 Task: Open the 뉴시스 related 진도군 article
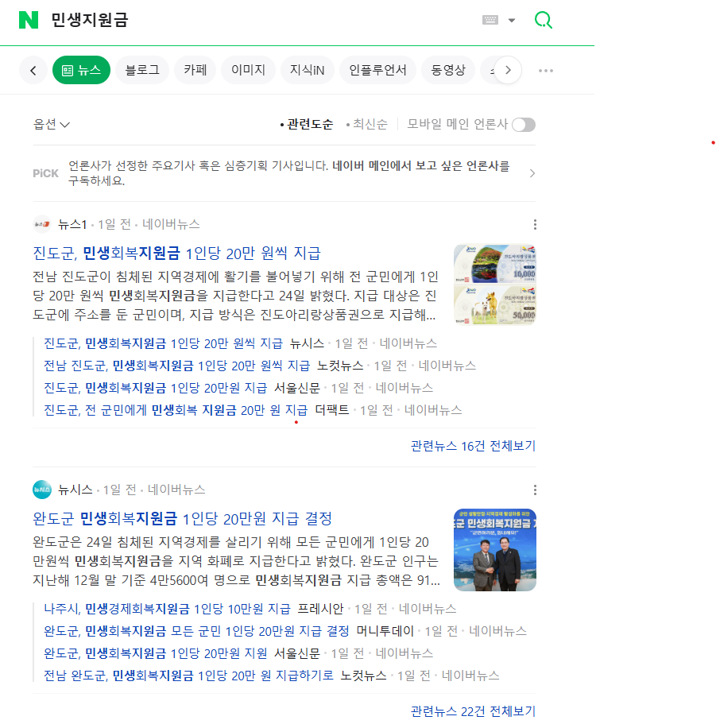(x=163, y=343)
